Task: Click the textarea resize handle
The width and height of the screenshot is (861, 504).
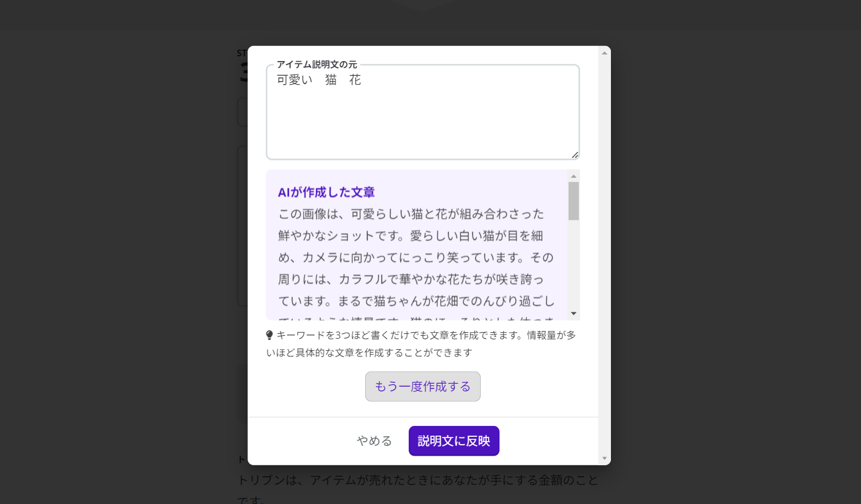Action: click(x=575, y=155)
